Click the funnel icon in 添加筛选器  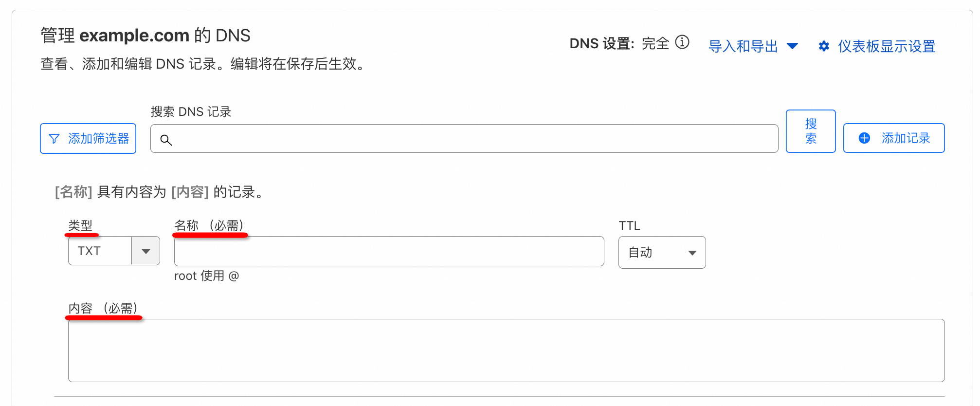pos(54,139)
